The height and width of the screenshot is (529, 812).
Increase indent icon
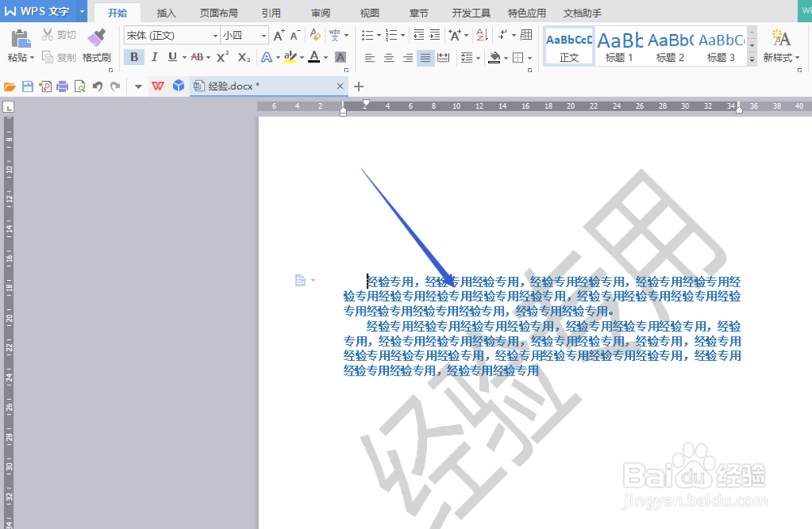[435, 35]
